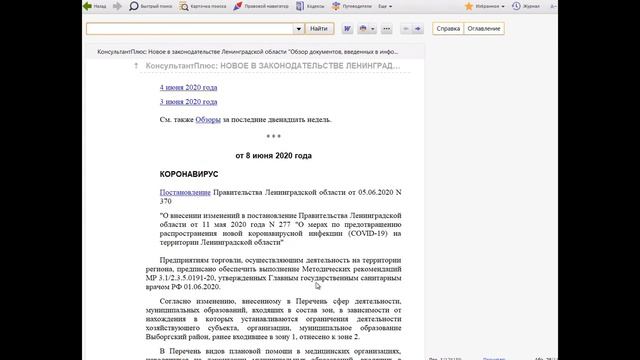
Task: Export document to Word
Action: coord(347,29)
